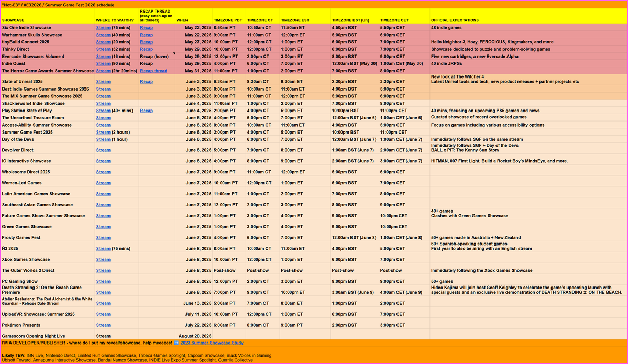Select the TIMEZONE CET column header
Screen dimensions: 628x364
[x=404, y=16]
